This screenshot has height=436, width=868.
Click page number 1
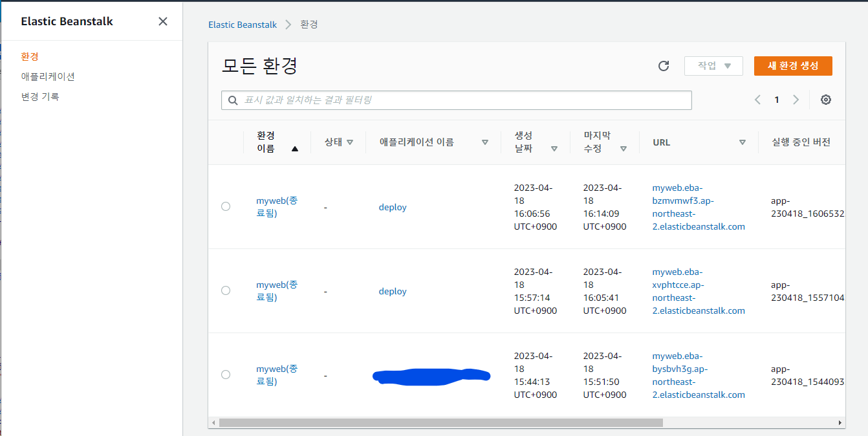[777, 100]
